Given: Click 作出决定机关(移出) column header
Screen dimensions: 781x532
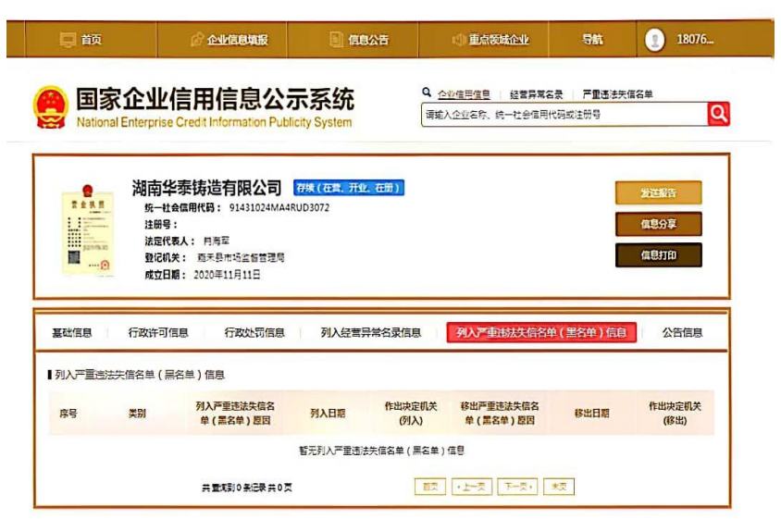Looking at the screenshot, I should click(675, 414).
